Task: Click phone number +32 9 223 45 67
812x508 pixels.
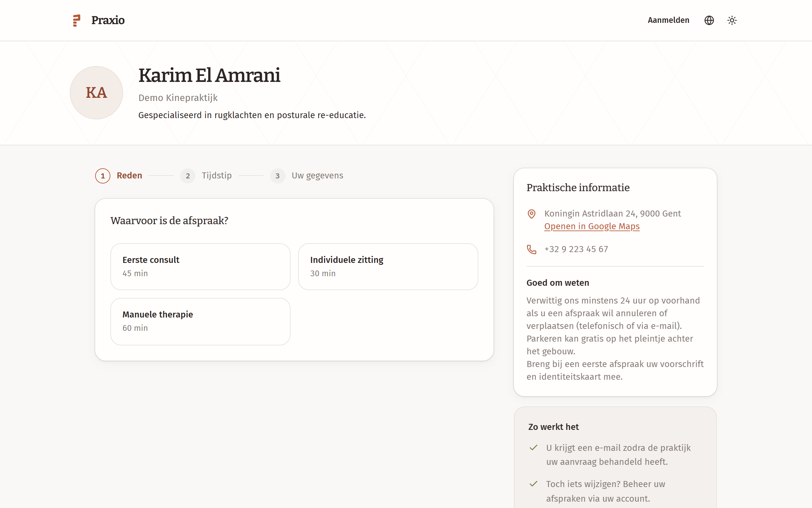Action: pyautogui.click(x=576, y=249)
